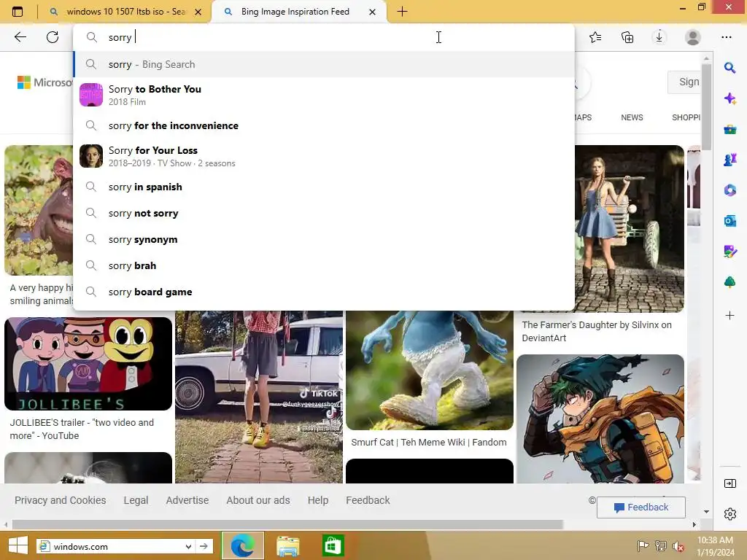Viewport: 747px width, 560px height.
Task: Open The Farmer's Daughter image thumbnail
Action: pos(630,228)
